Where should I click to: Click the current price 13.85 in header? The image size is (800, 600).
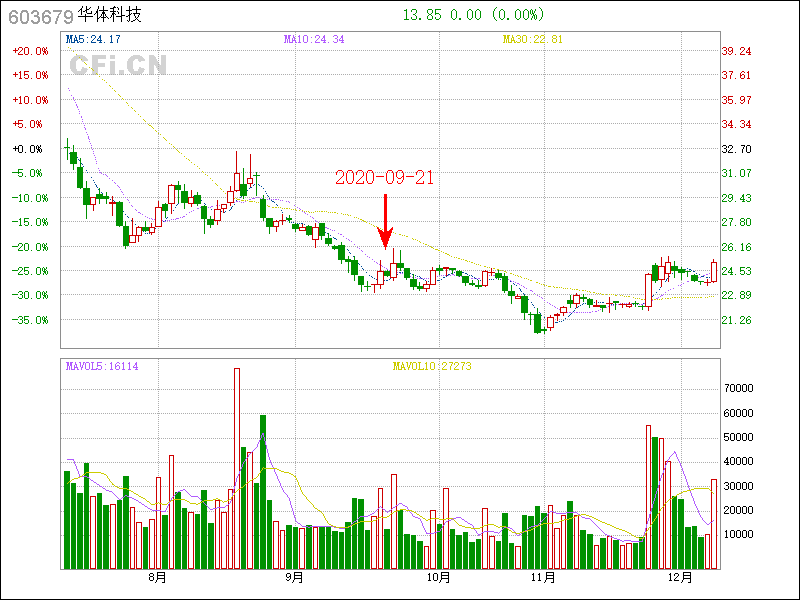(421, 15)
